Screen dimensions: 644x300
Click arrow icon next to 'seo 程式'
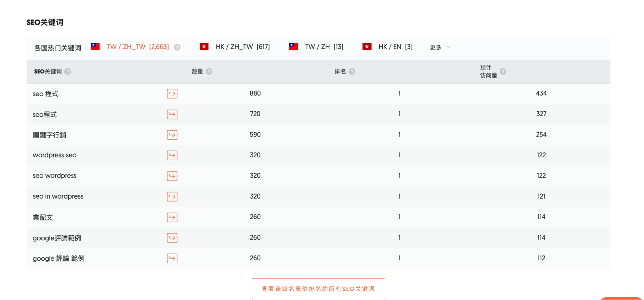point(172,94)
